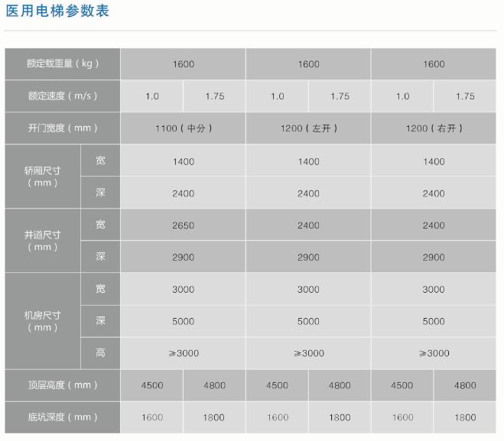
Task: Select the 1100 (中分) door width cell
Action: tap(183, 128)
